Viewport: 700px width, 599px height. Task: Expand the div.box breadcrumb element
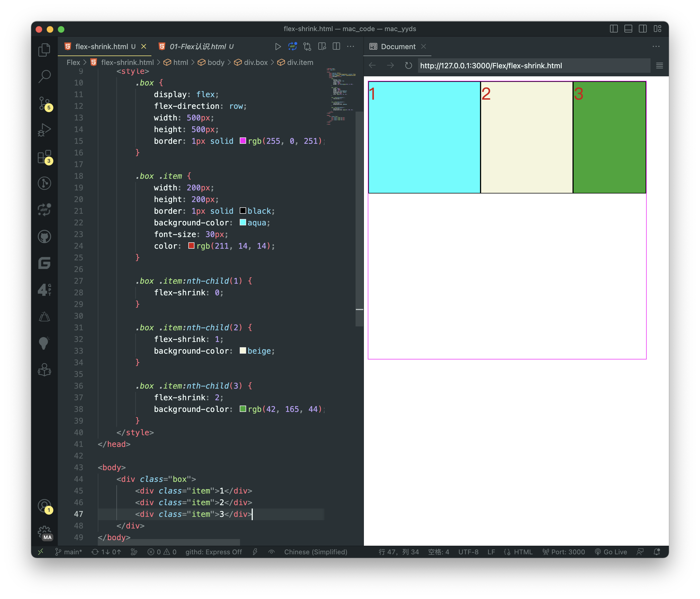[251, 62]
